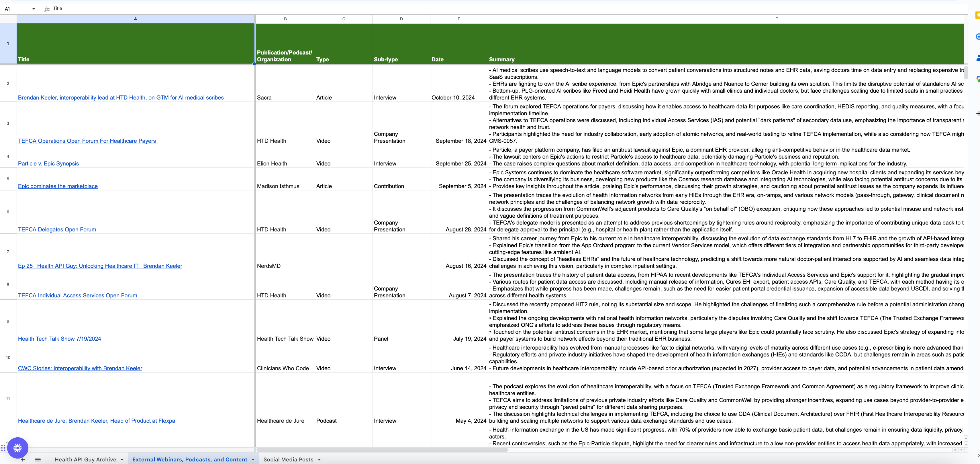
Task: Switch to Health API Guy Archive sheet
Action: click(85, 459)
